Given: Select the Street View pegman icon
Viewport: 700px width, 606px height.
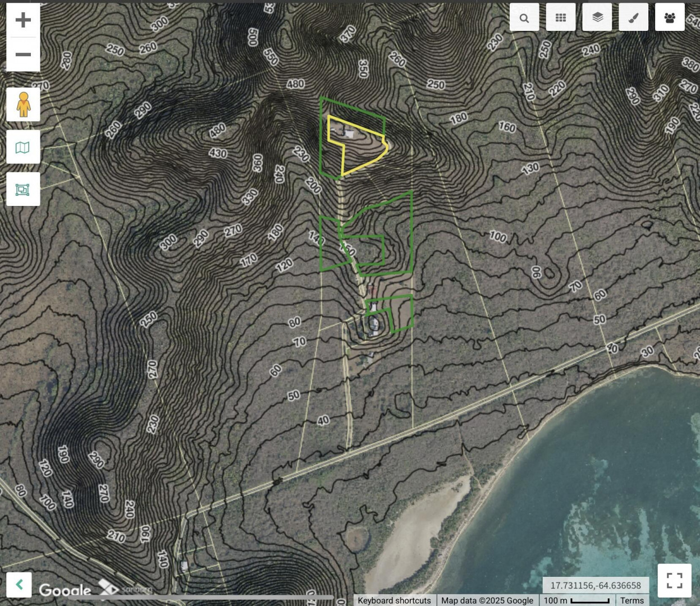Looking at the screenshot, I should (23, 104).
